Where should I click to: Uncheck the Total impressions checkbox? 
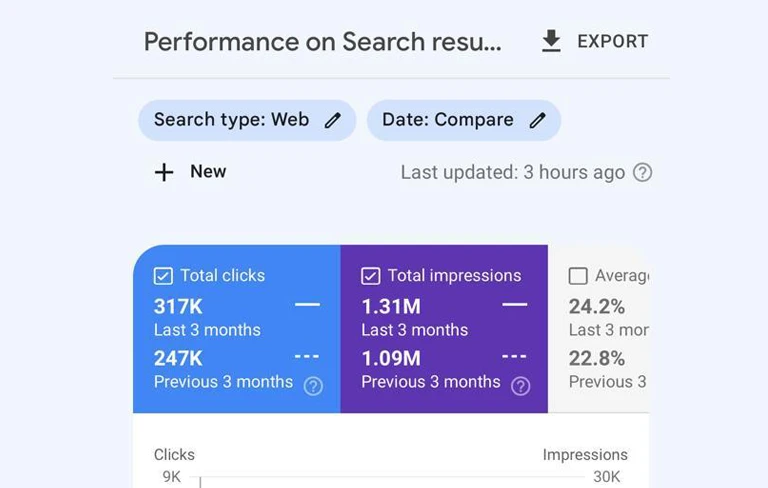click(x=371, y=276)
